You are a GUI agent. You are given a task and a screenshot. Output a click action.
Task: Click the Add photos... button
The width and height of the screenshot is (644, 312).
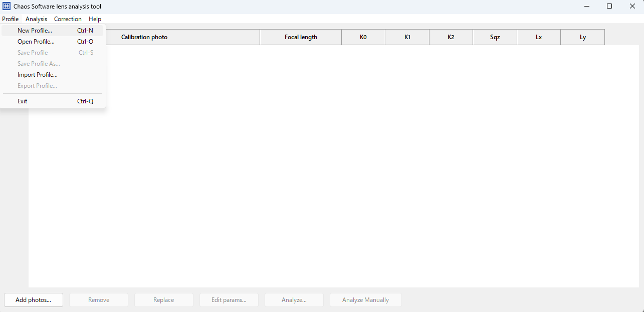(34, 300)
